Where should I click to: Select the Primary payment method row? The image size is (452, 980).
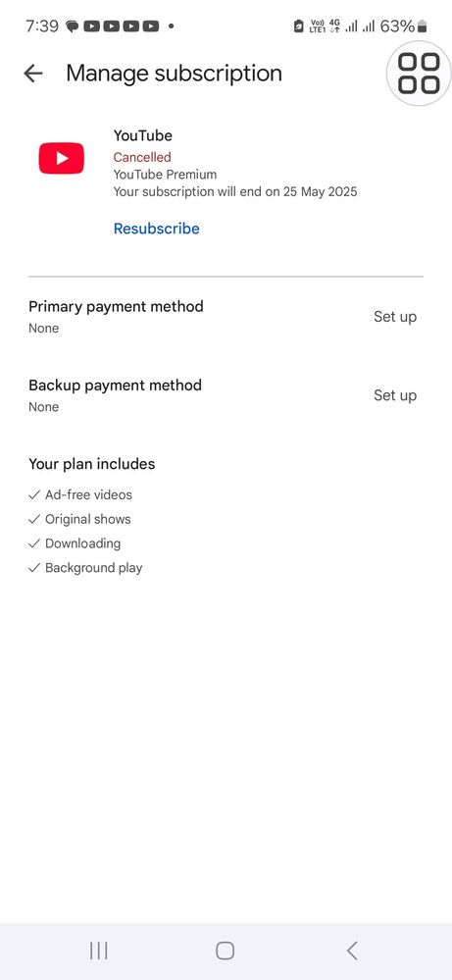(226, 317)
